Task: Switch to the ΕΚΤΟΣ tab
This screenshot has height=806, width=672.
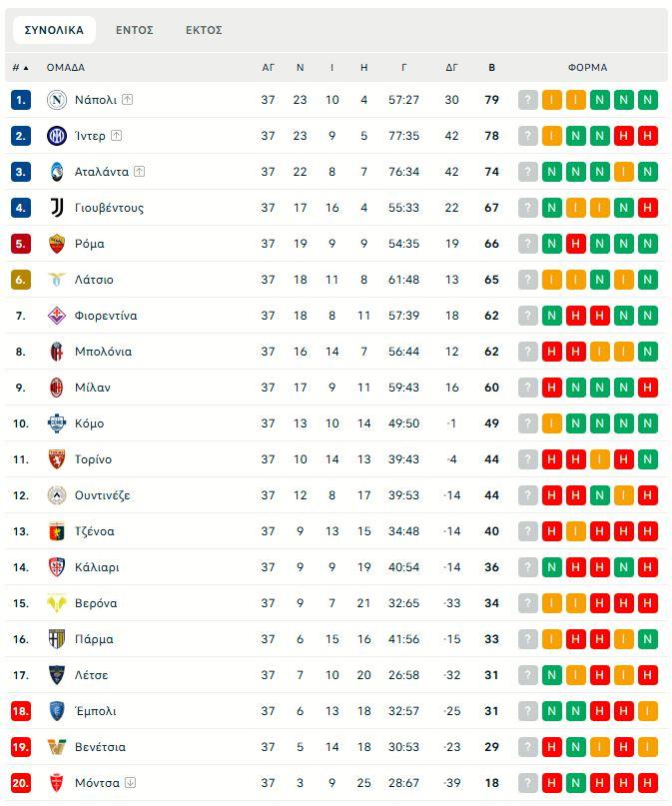Action: click(x=204, y=30)
